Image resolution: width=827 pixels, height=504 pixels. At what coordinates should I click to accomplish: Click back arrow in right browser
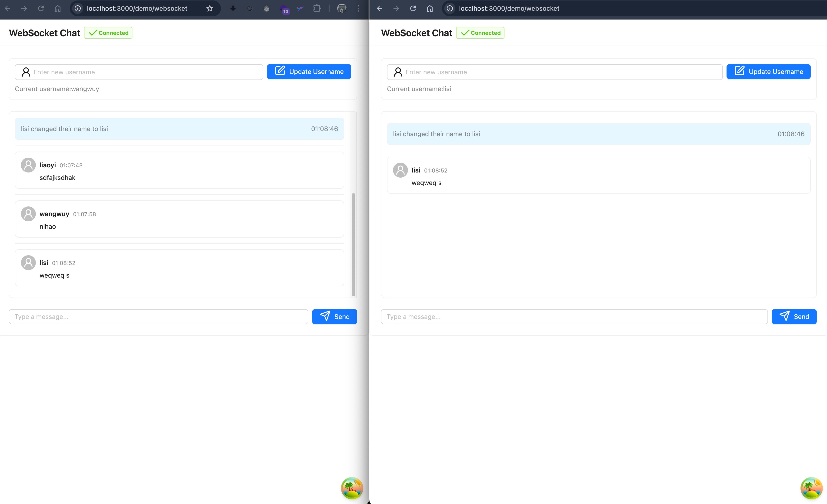(380, 8)
